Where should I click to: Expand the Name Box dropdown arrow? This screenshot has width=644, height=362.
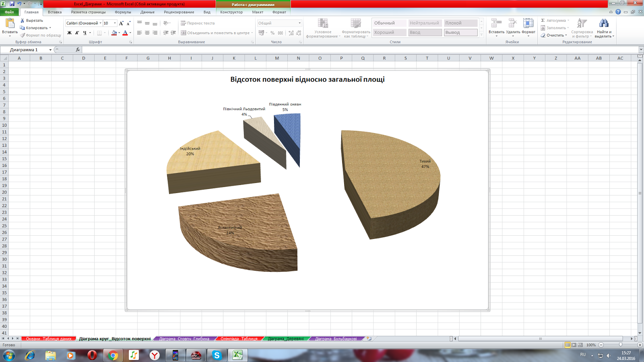[50, 50]
